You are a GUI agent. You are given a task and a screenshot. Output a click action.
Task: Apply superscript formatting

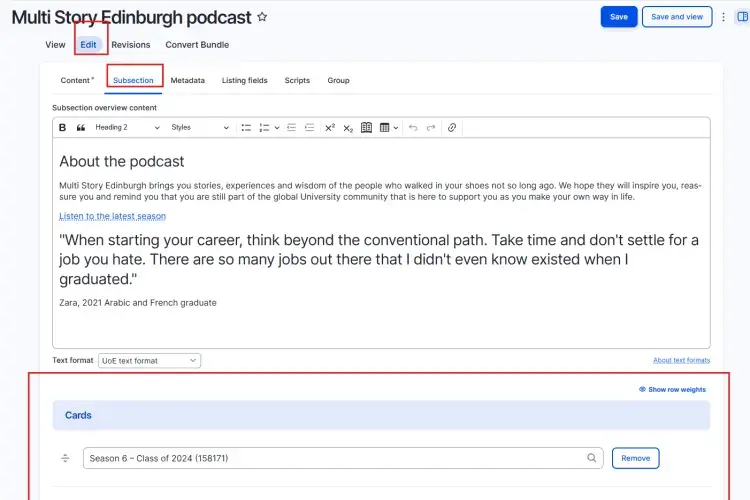tap(330, 128)
